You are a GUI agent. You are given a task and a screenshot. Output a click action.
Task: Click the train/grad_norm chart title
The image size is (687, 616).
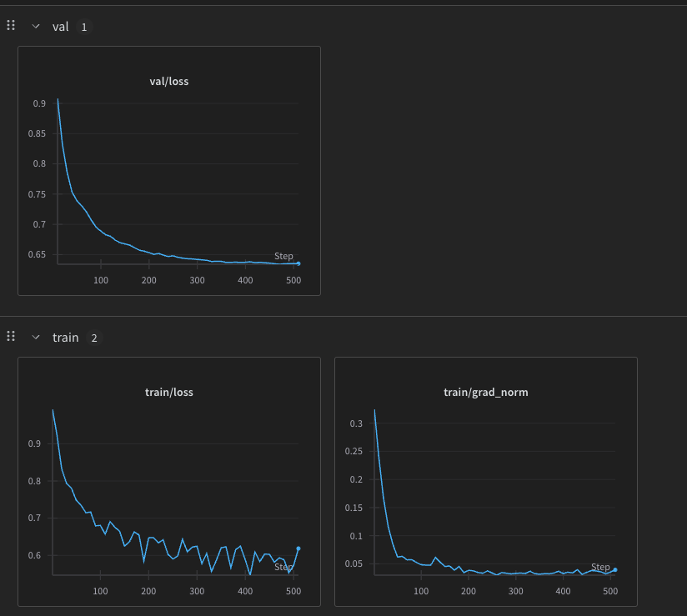(486, 392)
